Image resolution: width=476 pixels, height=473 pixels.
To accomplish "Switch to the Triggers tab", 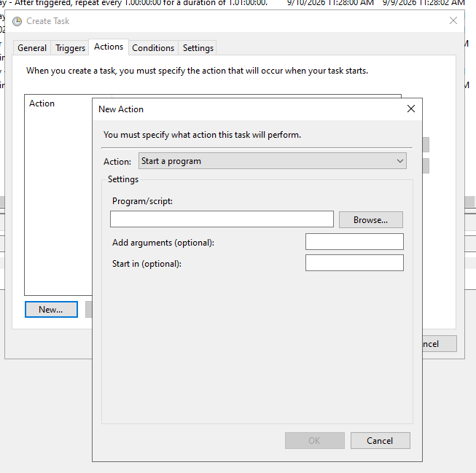I will [x=70, y=48].
